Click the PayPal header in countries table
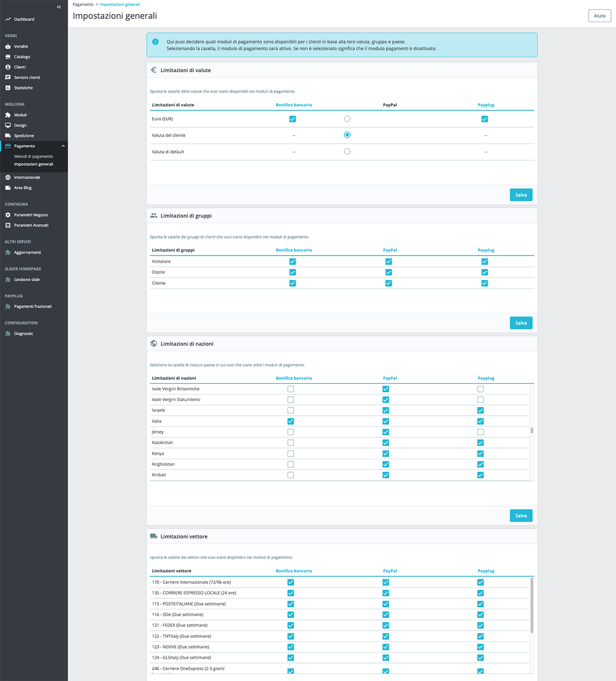 click(x=390, y=378)
